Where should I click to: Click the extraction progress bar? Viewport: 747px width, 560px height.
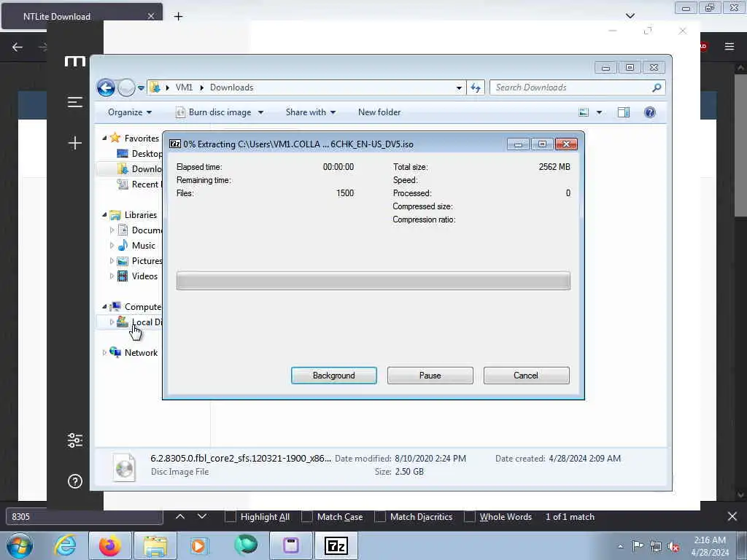(x=373, y=281)
